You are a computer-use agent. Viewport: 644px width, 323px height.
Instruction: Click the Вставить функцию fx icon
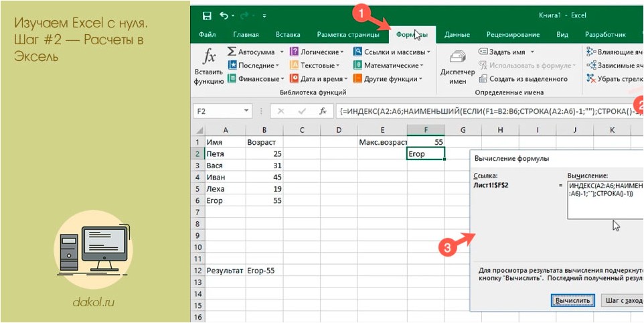[209, 56]
